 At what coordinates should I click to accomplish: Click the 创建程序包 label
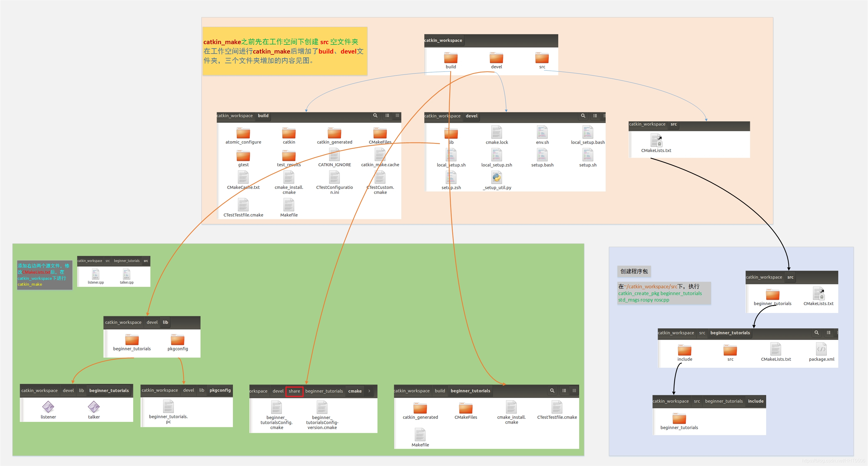(x=634, y=271)
